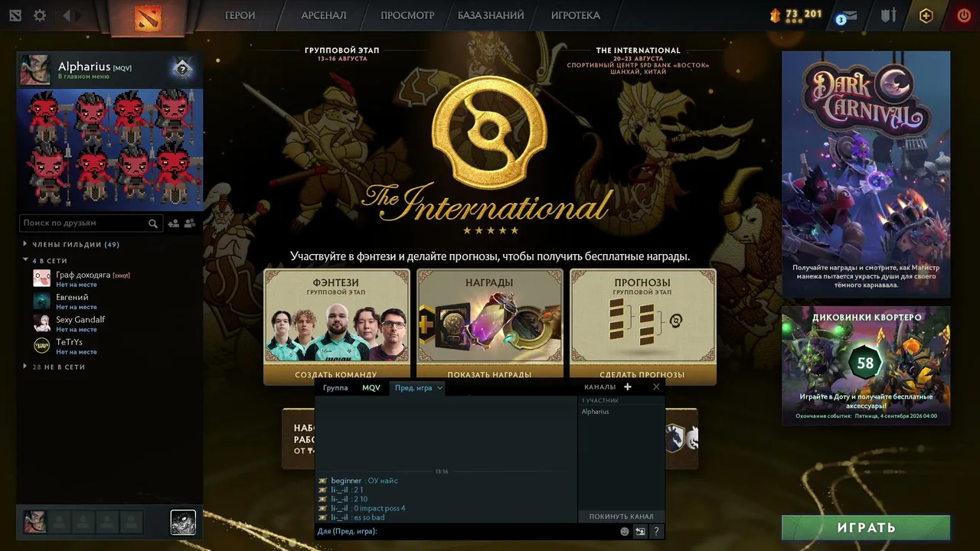Screen dimensions: 980x551
Task: Switch to the MQV chat tab
Action: pos(371,388)
